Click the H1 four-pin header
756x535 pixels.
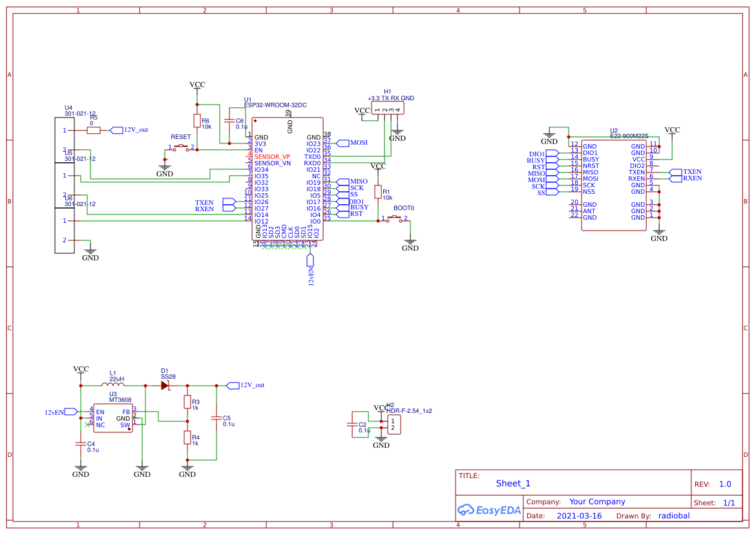[x=388, y=110]
